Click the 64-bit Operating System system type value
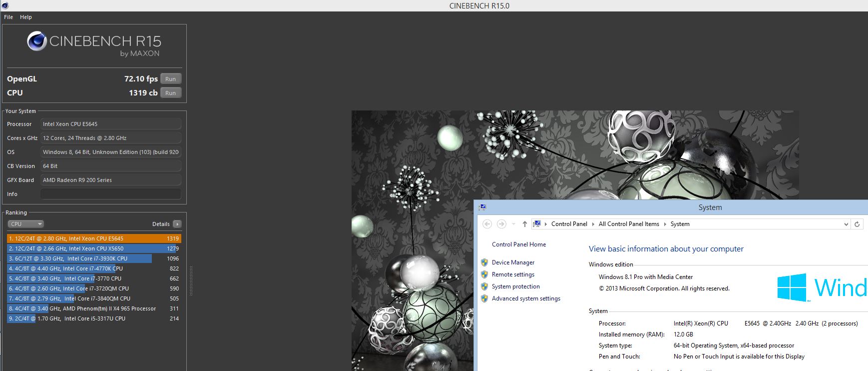 point(734,345)
